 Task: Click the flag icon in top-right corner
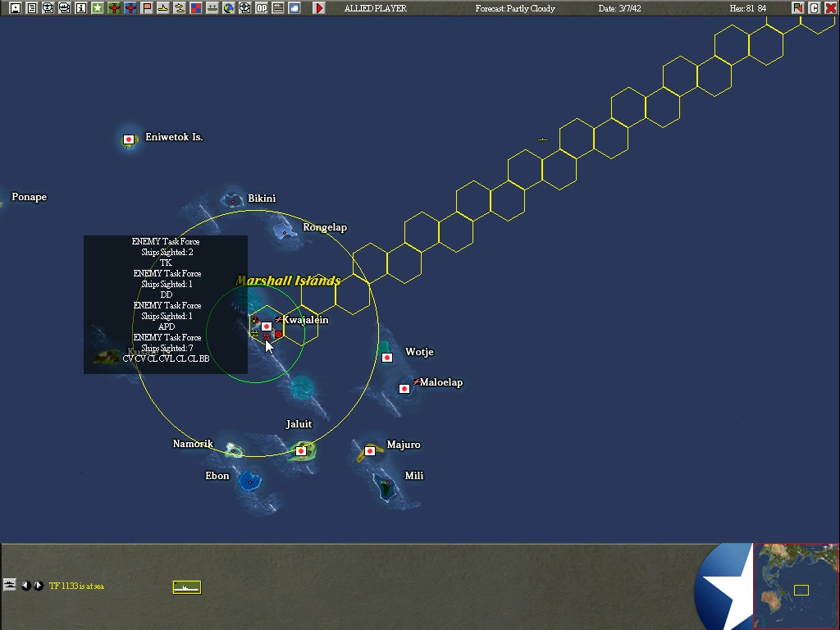[797, 8]
